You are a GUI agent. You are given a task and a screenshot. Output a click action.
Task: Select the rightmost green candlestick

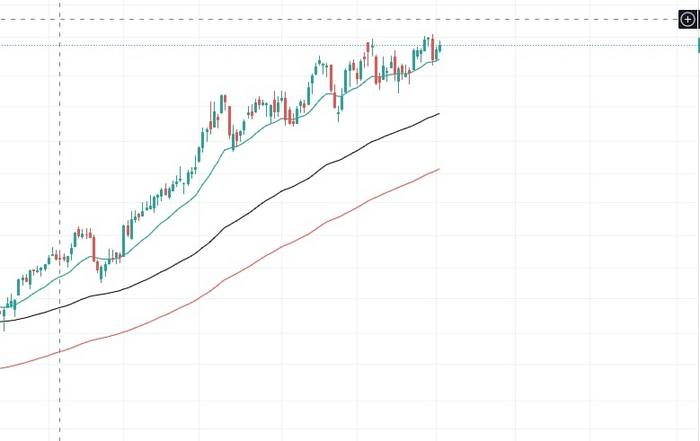(x=439, y=48)
